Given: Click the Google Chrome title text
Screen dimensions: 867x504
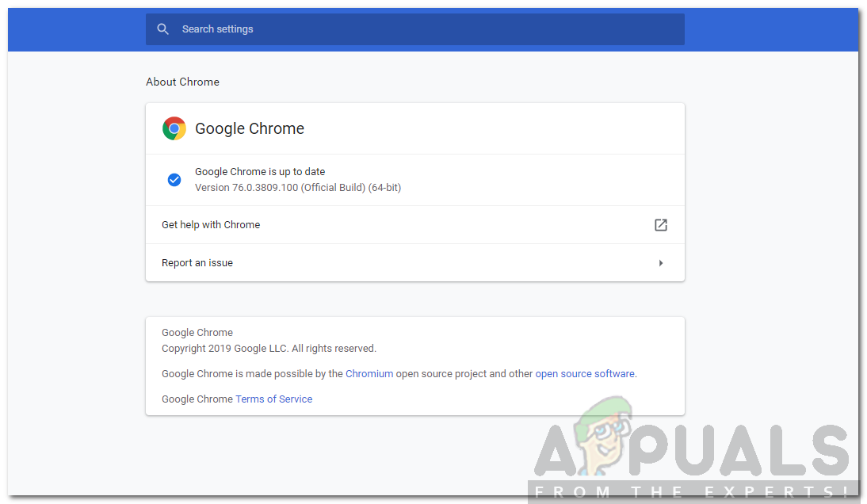Looking at the screenshot, I should point(250,128).
